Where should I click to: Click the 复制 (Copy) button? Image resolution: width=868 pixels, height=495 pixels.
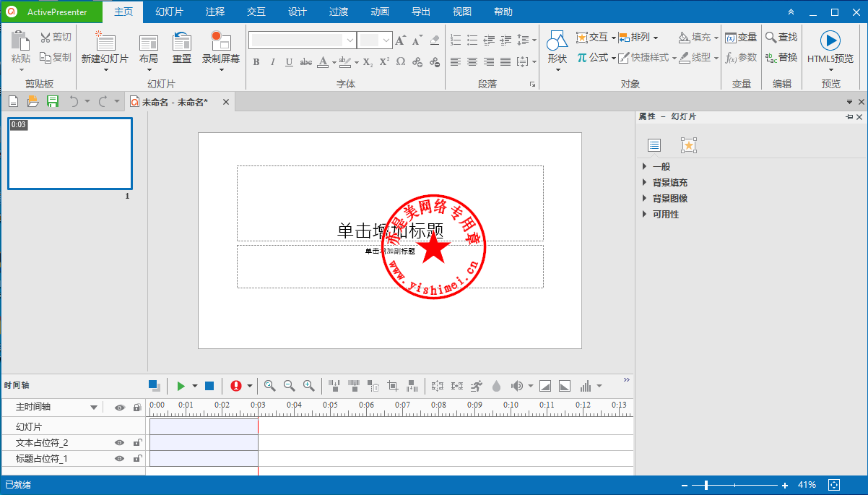[56, 57]
